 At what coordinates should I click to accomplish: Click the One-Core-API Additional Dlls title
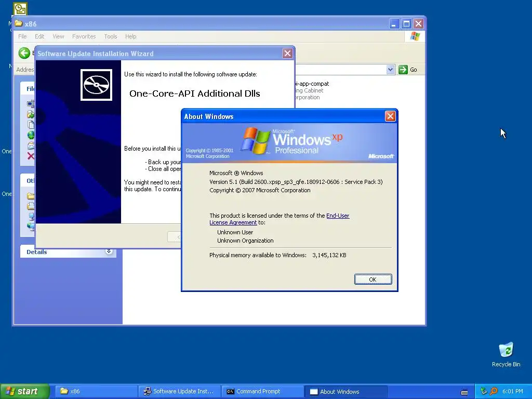click(x=195, y=94)
